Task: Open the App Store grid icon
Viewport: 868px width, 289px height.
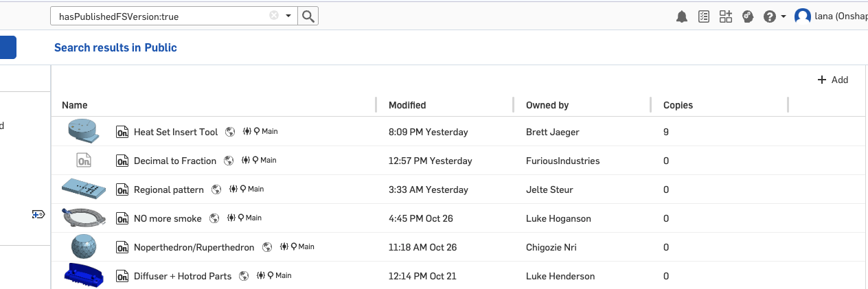Action: click(726, 16)
